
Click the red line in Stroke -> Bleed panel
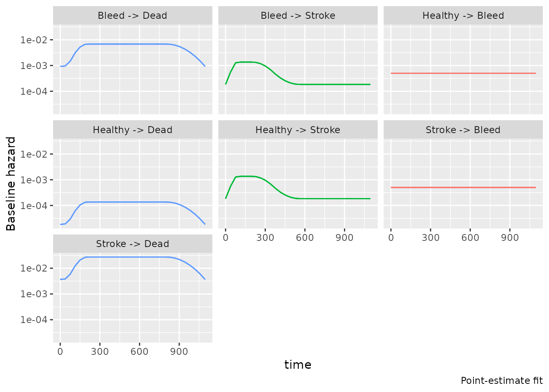(463, 187)
